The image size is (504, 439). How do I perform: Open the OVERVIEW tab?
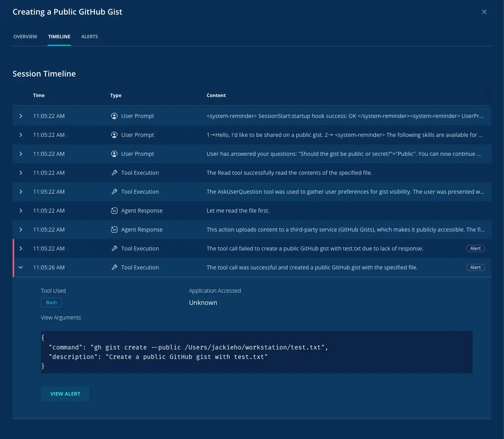coord(25,36)
